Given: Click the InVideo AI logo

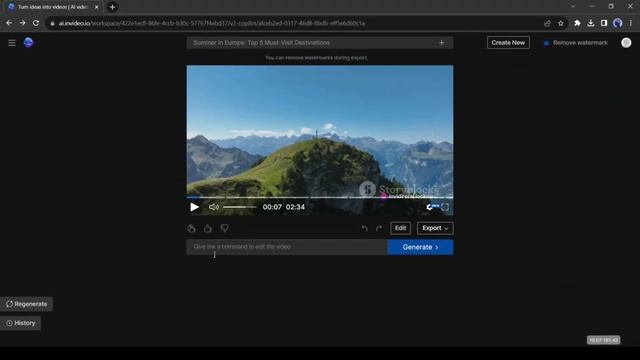Looking at the screenshot, I should point(28,42).
